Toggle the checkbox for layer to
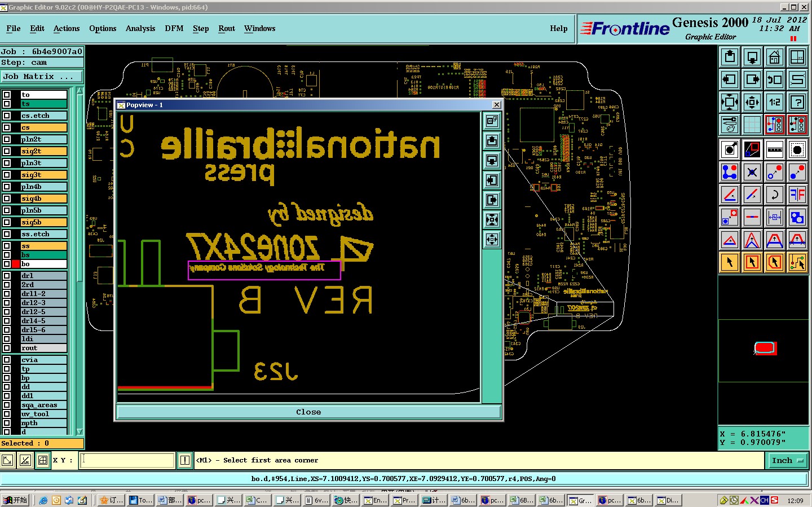 [7, 95]
